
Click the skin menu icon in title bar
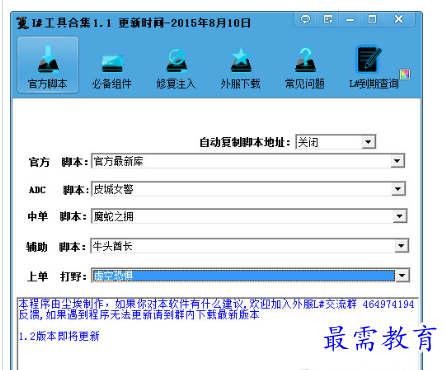point(328,19)
